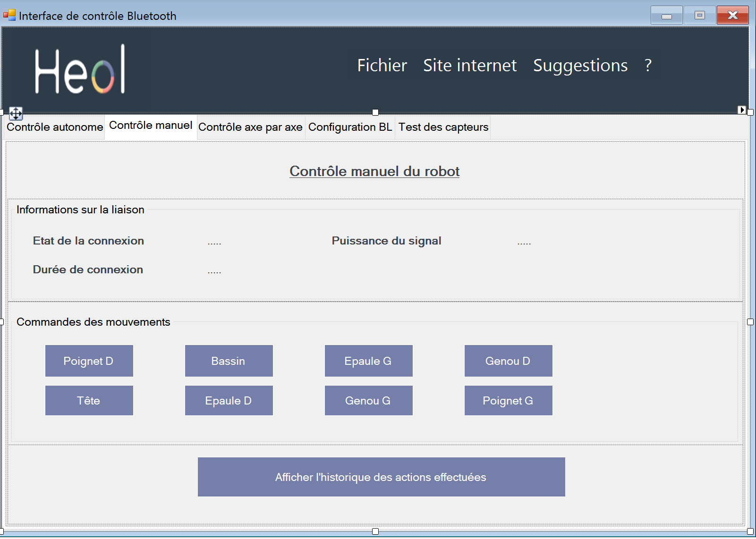The image size is (756, 539).
Task: Select the Durée de connexion label
Action: 88,269
